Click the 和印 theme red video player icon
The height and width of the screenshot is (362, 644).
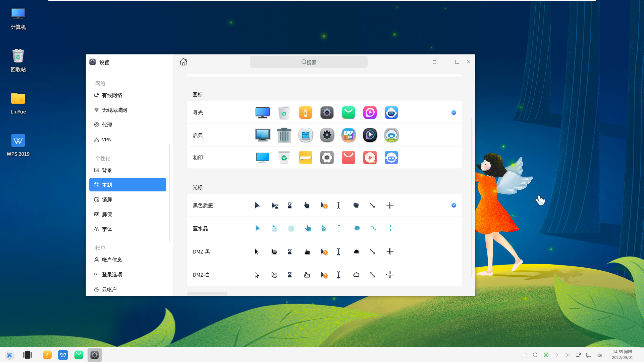[370, 157]
